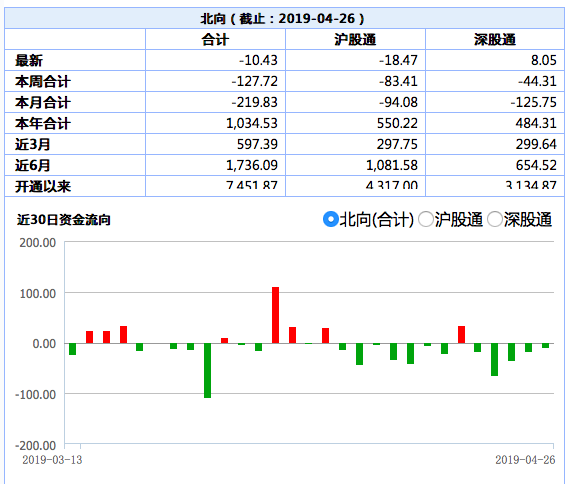573x484 pixels.
Task: Click the 1,034.53 yearly total cell
Action: [252, 123]
